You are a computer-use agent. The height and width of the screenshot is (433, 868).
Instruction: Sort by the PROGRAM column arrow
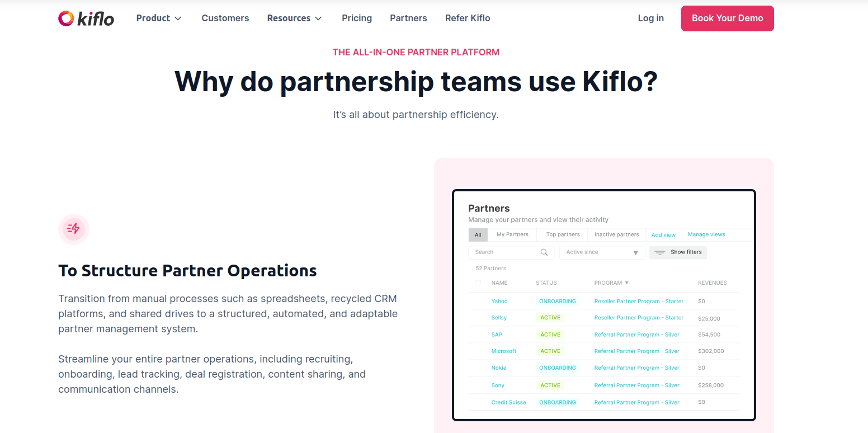coord(627,283)
